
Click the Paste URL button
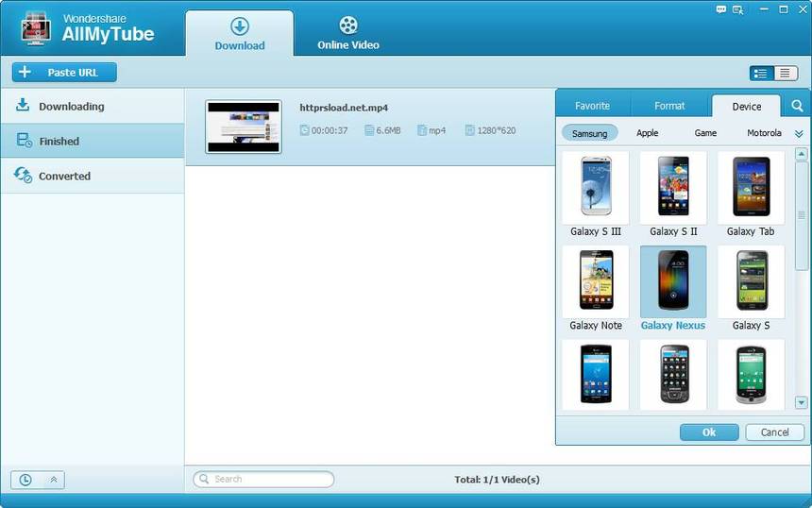[x=64, y=73]
